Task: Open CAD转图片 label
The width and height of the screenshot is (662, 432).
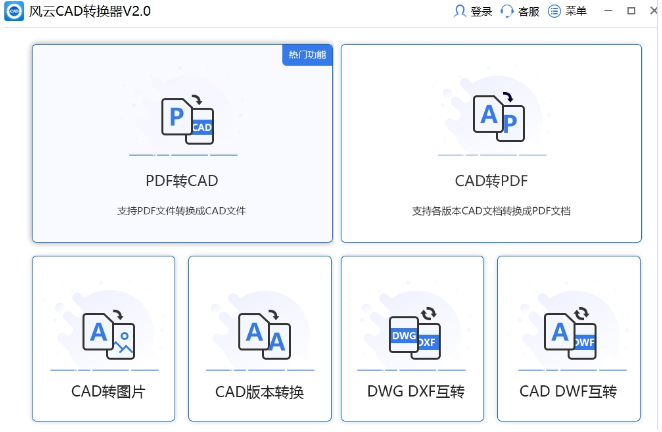Action: 108,391
